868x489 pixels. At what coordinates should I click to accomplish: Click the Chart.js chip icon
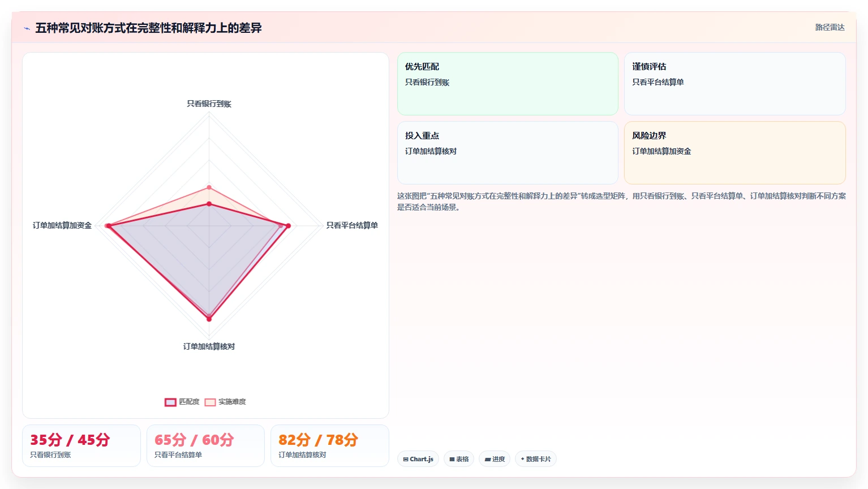406,460
